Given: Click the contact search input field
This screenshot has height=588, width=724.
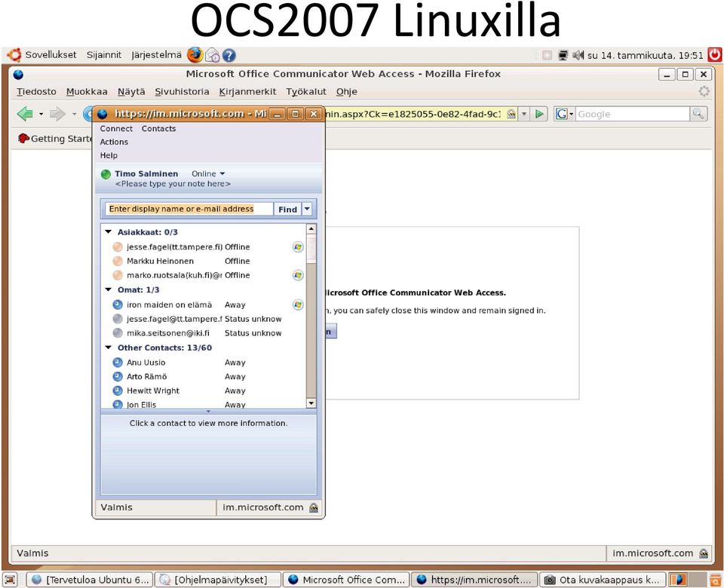Looking at the screenshot, I should point(189,209).
